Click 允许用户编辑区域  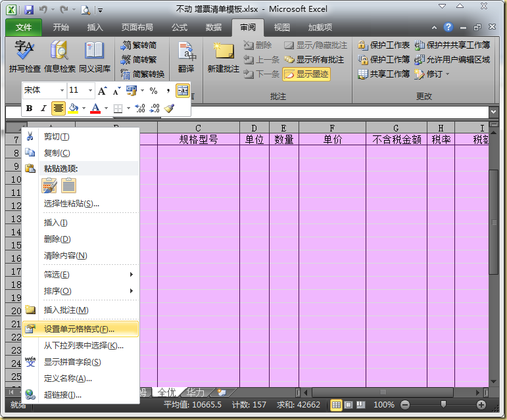[452, 60]
